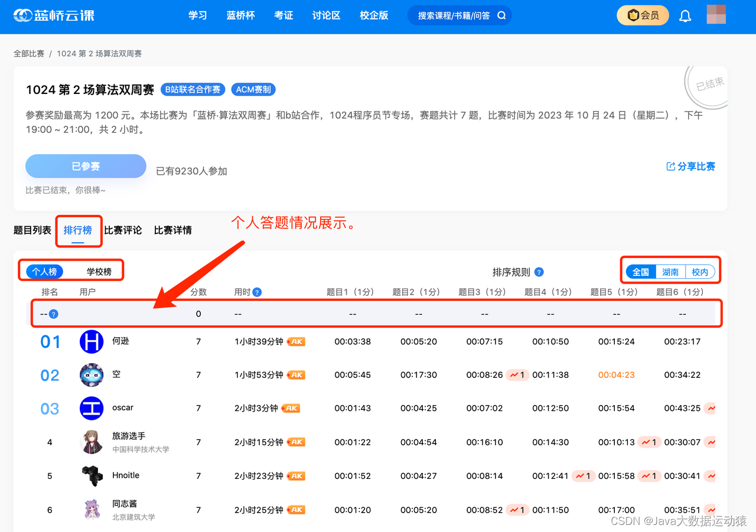Click 中国科学技术大学 school label

tap(141, 449)
